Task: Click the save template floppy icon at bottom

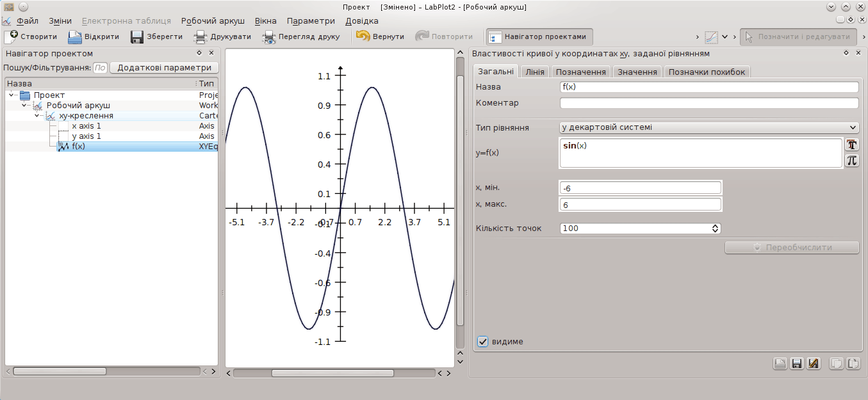Action: click(x=797, y=364)
